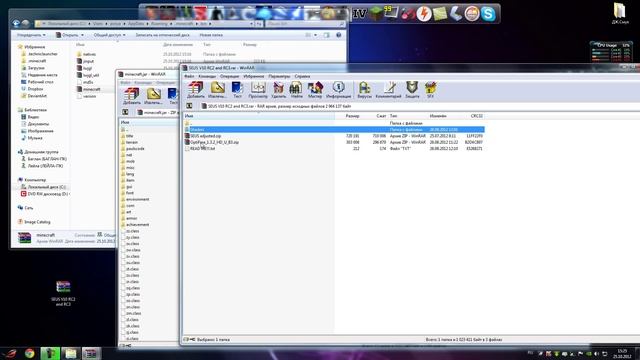This screenshot has width=640, height=360.
Task: Open the Упорядочить dropdown in Explorer
Action: (x=31, y=35)
